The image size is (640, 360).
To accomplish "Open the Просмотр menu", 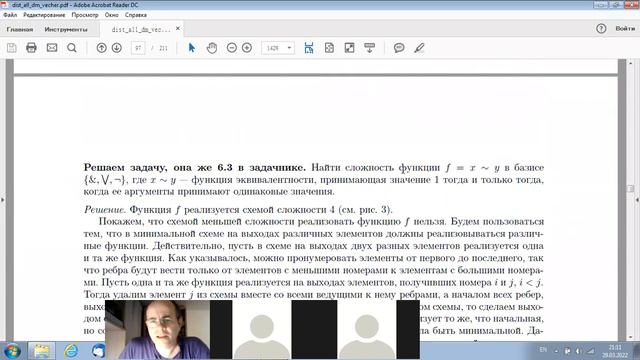I will 85,15.
